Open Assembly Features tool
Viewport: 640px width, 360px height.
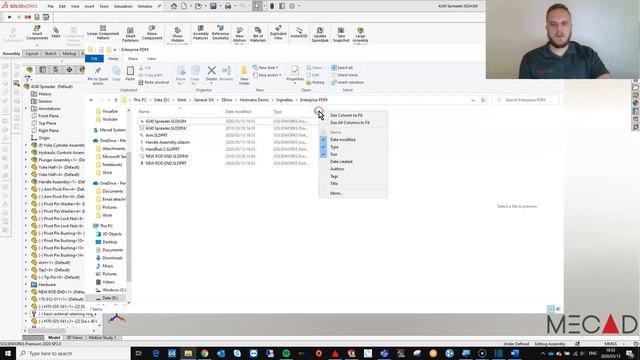pos(200,33)
